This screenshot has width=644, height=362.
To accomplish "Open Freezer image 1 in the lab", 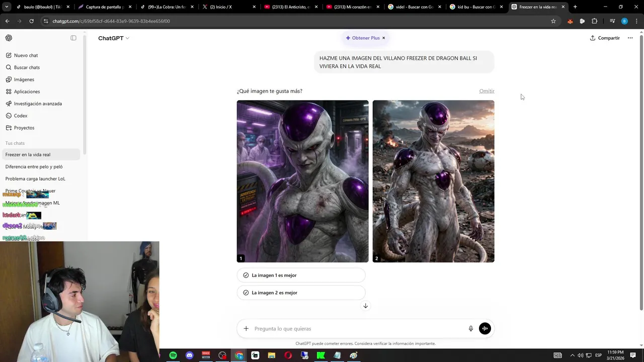I will [303, 181].
